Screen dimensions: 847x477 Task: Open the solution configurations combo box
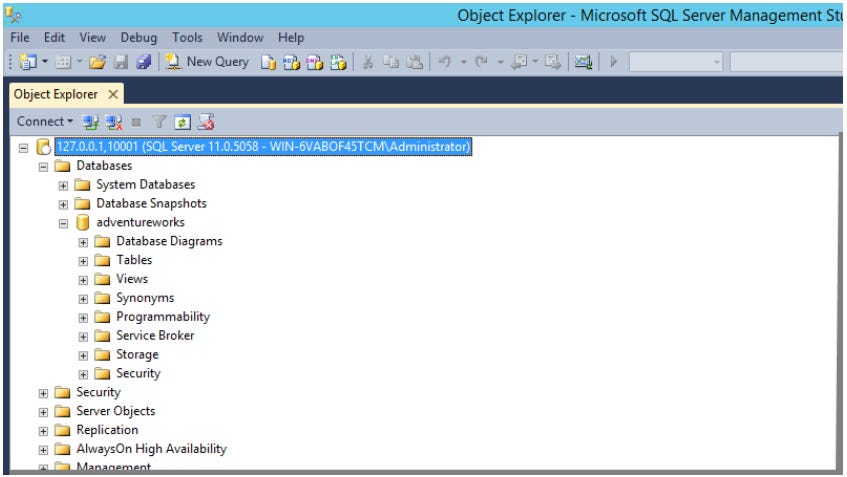tap(676, 62)
